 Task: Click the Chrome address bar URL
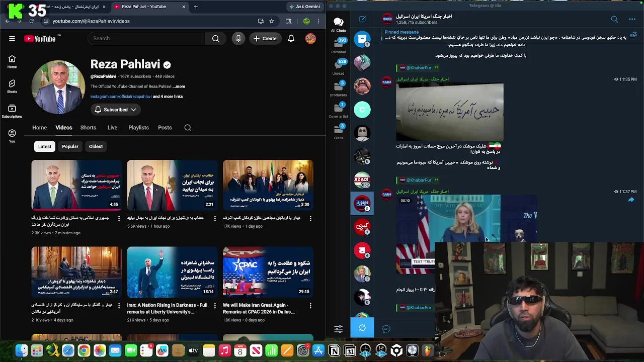(91, 21)
